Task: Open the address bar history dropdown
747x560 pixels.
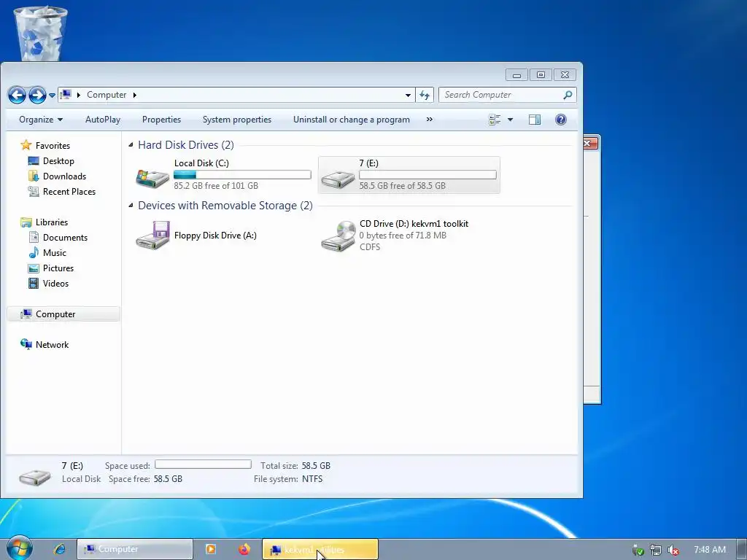Action: tap(408, 96)
